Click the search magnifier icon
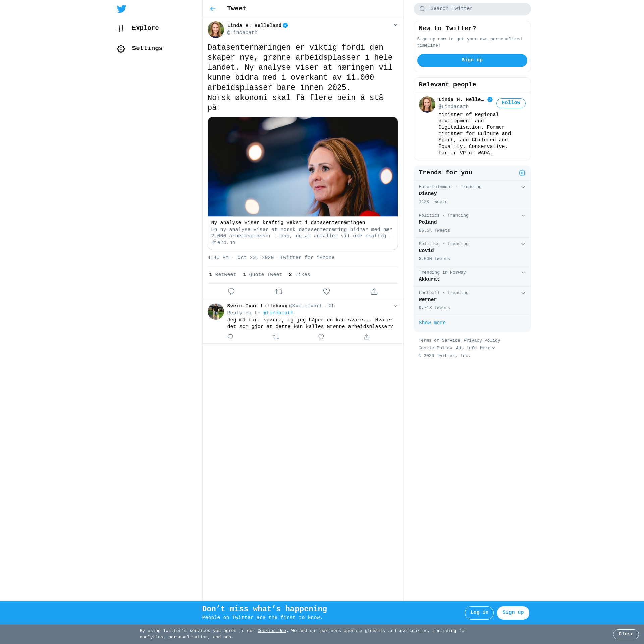 coord(422,9)
